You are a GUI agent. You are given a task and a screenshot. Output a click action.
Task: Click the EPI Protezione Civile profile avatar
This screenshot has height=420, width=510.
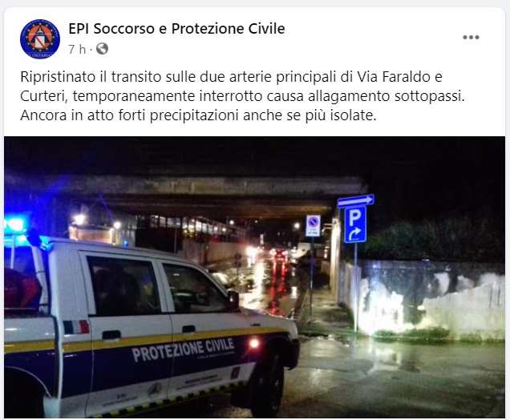[40, 39]
